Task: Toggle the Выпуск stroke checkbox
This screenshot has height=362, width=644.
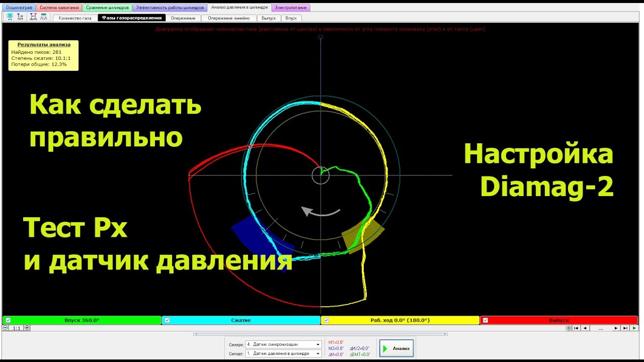Action: (486, 320)
